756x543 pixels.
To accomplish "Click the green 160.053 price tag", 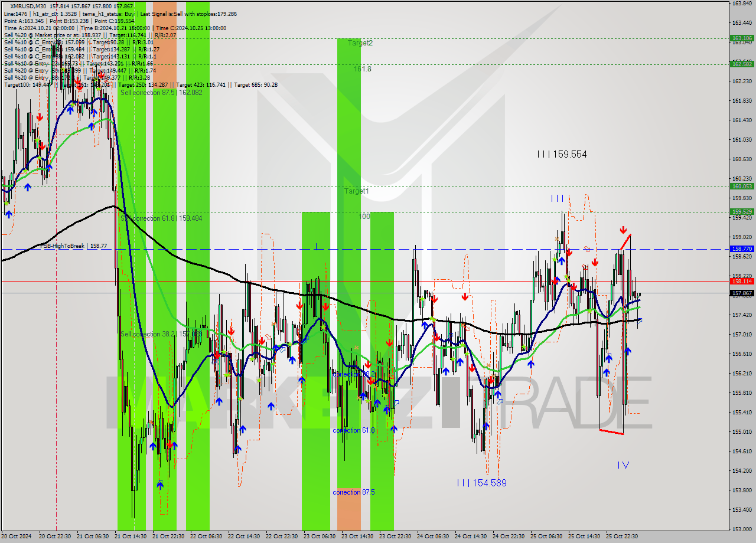I will click(742, 186).
